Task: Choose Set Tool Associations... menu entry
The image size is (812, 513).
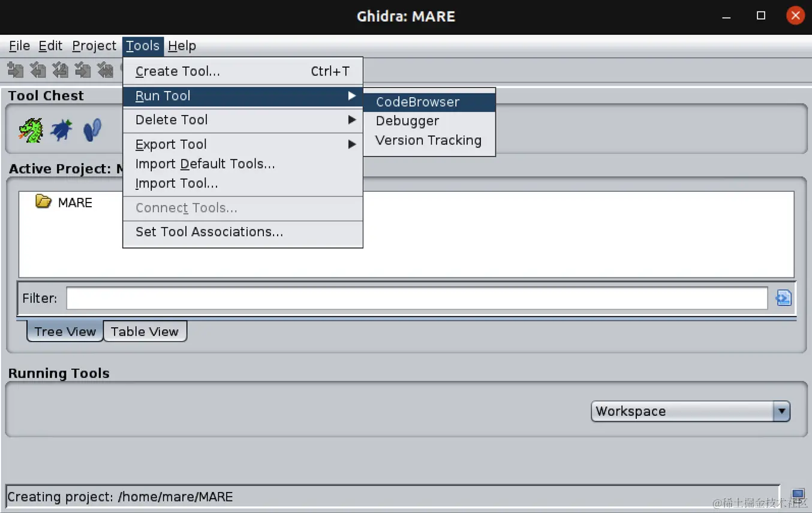Action: [x=243, y=232]
